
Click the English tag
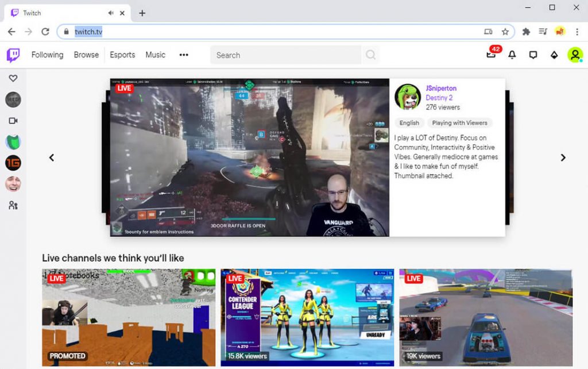tap(409, 123)
